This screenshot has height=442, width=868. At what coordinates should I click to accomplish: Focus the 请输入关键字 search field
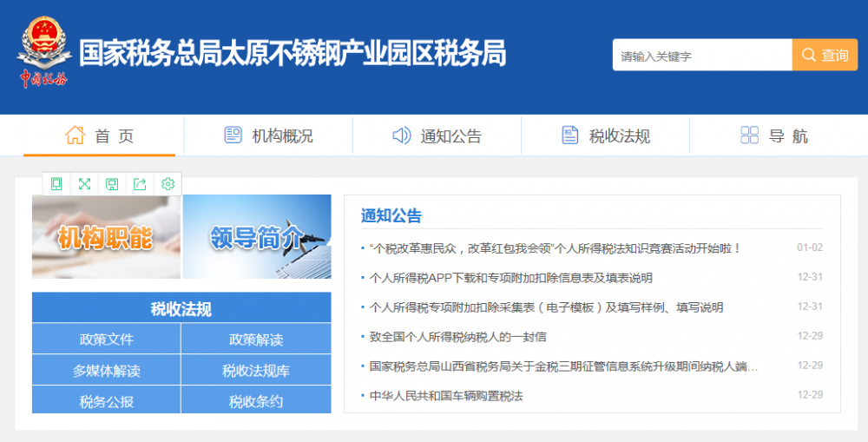701,56
